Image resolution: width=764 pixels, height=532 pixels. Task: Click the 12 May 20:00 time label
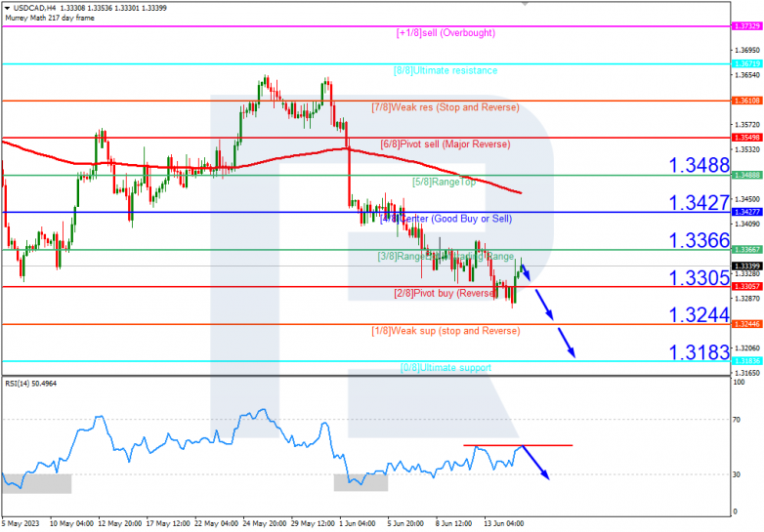(120, 524)
